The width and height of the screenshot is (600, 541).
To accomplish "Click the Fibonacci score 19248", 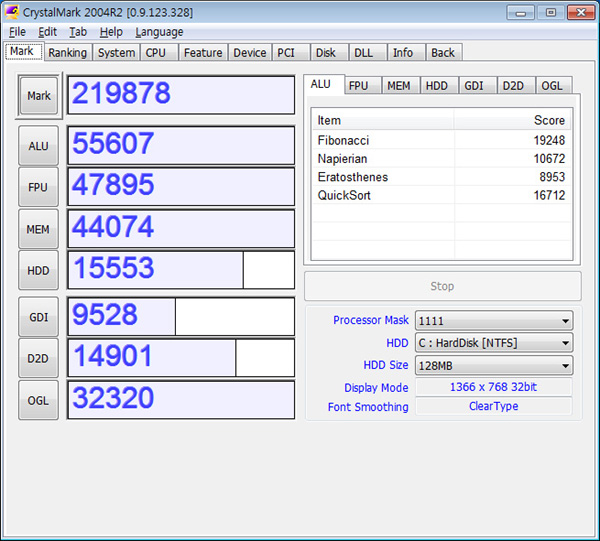I will (549, 140).
